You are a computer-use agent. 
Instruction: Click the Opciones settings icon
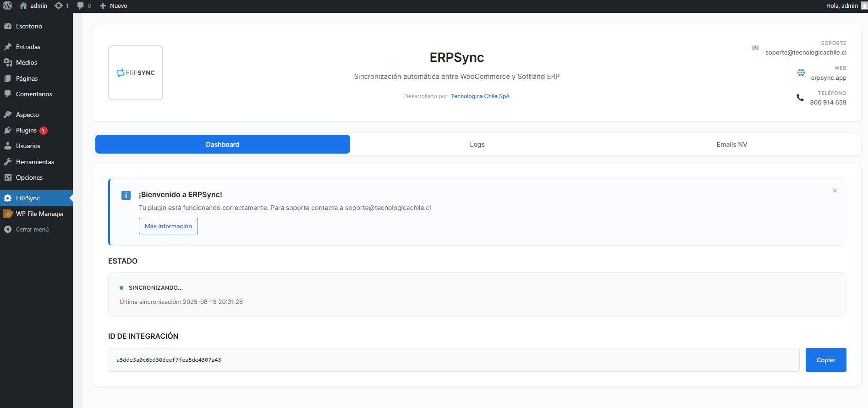tap(8, 177)
